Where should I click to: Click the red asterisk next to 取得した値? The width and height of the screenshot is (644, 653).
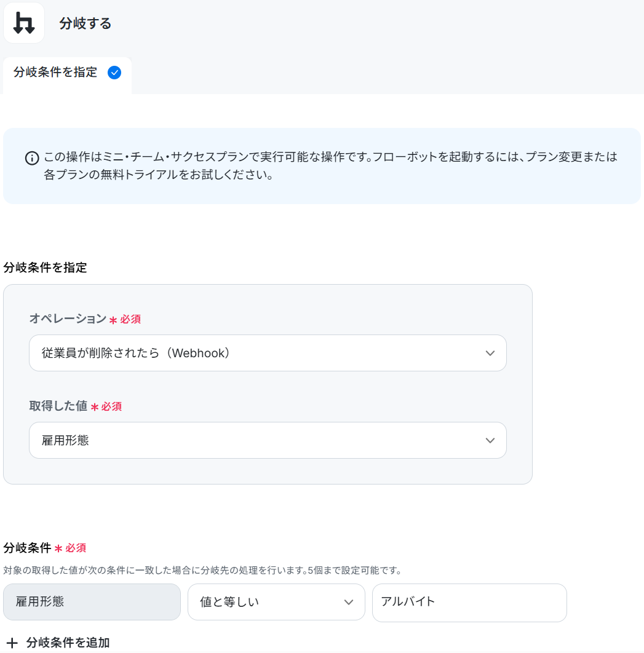95,407
